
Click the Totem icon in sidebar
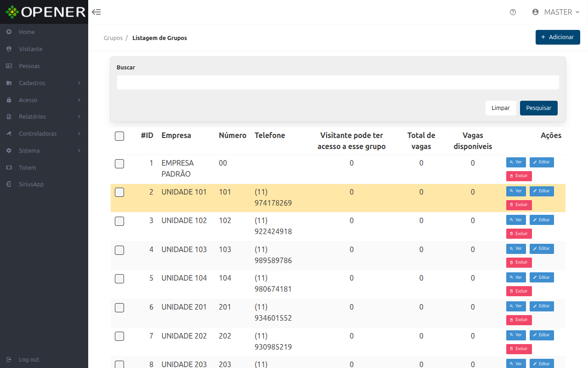[x=9, y=167]
